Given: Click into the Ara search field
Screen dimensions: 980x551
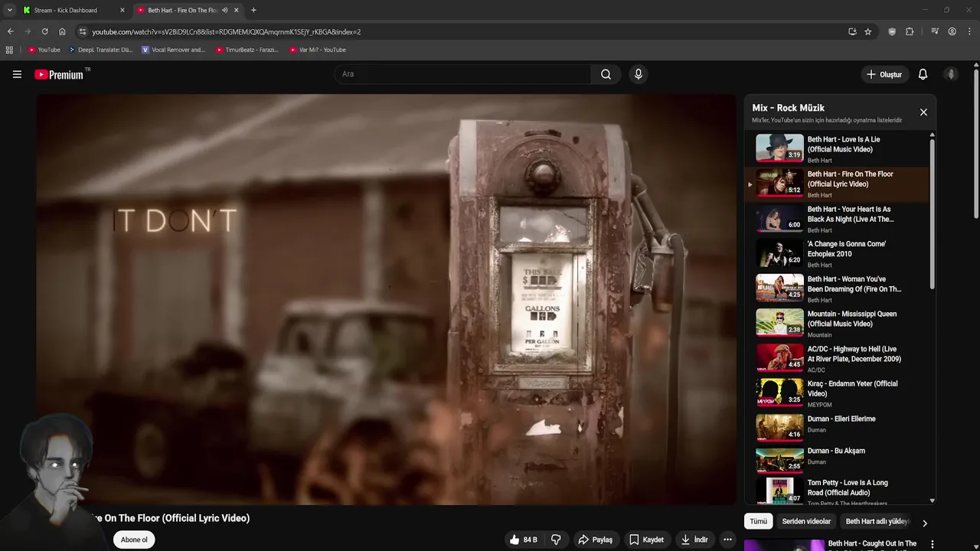Looking at the screenshot, I should click(x=462, y=74).
